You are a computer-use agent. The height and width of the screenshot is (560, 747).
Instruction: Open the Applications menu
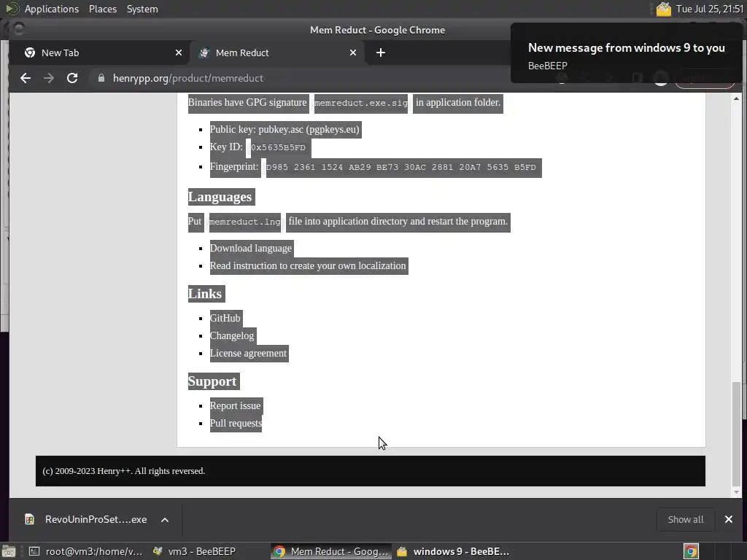pyautogui.click(x=52, y=9)
